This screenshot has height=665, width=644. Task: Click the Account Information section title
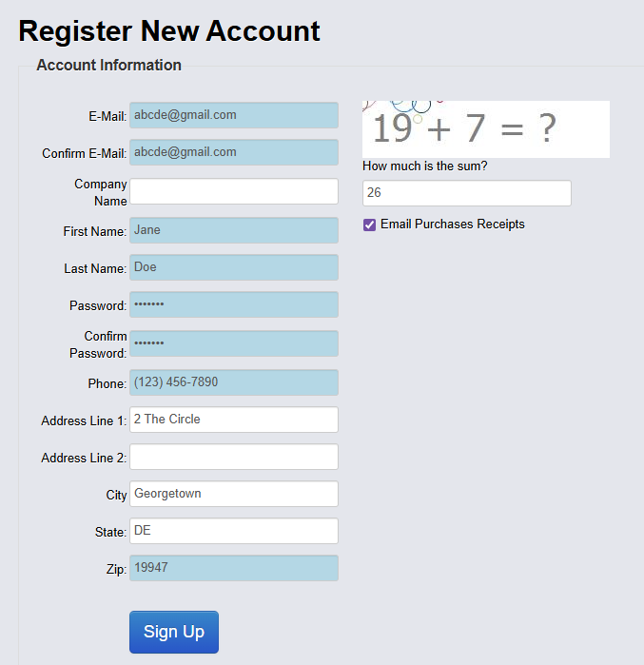pyautogui.click(x=108, y=66)
